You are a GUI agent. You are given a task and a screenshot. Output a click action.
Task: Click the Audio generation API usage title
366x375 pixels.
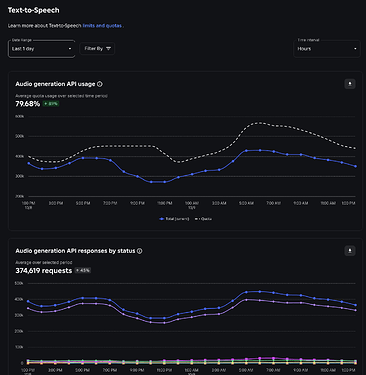click(x=55, y=84)
